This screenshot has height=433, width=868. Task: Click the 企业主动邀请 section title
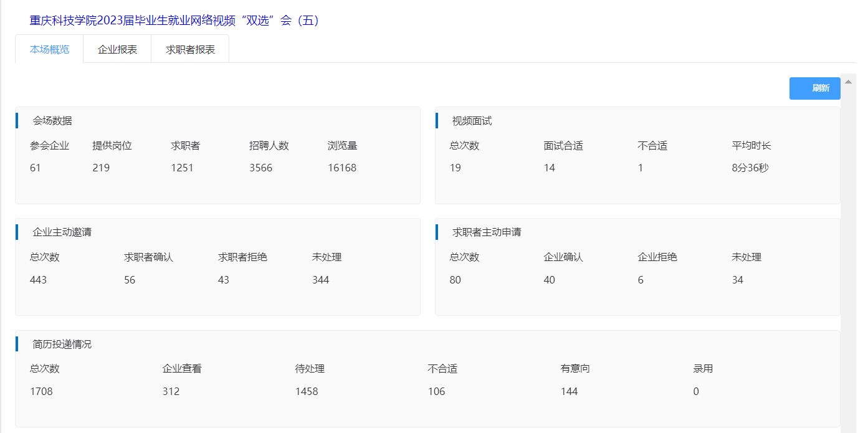pyautogui.click(x=62, y=232)
